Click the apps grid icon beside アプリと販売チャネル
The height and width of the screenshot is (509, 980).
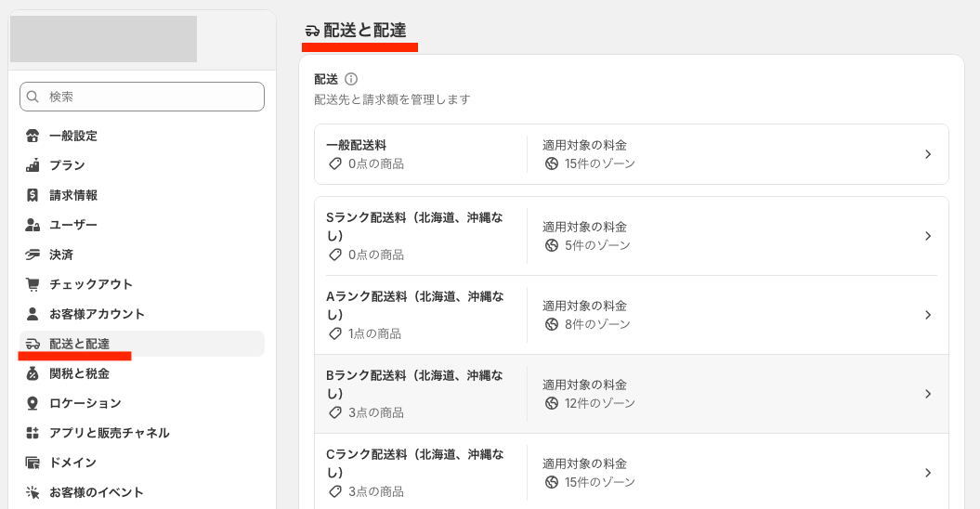click(33, 433)
